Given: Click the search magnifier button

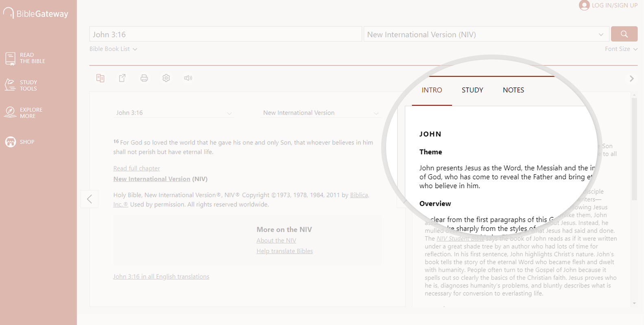Looking at the screenshot, I should (x=624, y=34).
